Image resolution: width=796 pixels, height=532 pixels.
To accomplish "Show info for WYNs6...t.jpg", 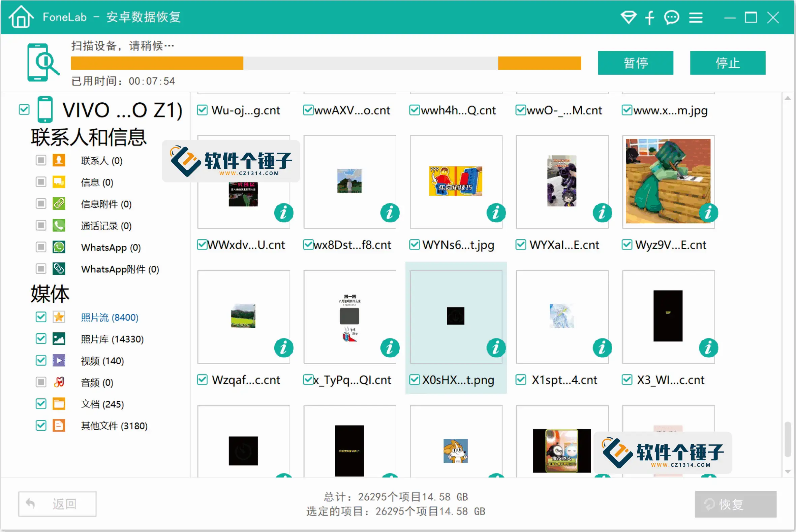I will click(496, 213).
